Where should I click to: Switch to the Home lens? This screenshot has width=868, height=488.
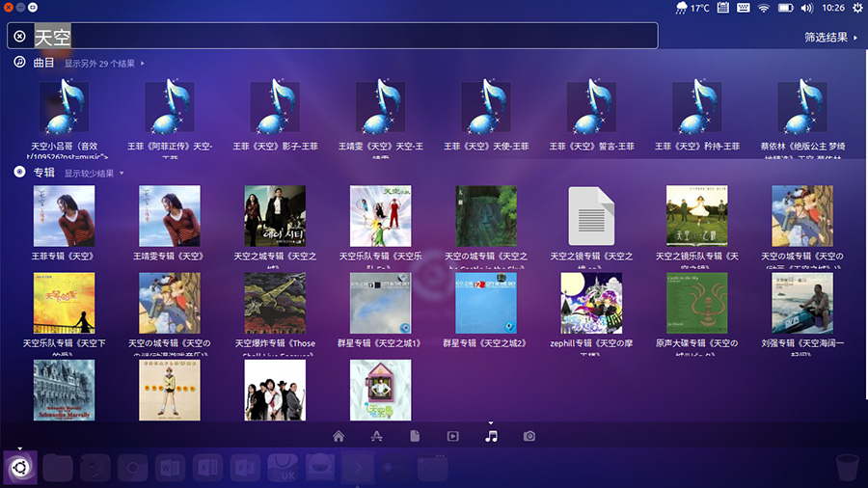coord(339,437)
